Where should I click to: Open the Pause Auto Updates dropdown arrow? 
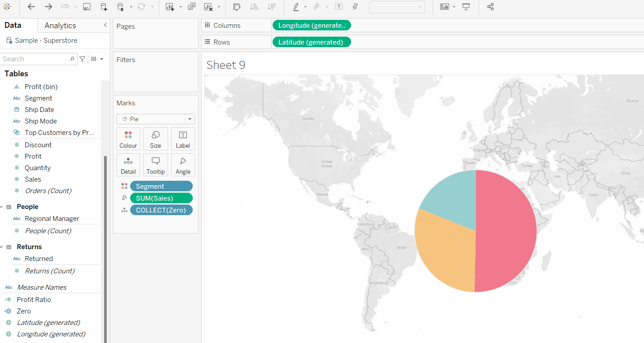[x=131, y=7]
